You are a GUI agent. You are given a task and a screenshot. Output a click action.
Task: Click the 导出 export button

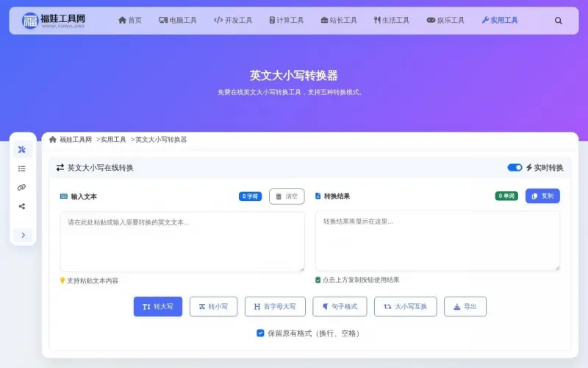coord(465,306)
